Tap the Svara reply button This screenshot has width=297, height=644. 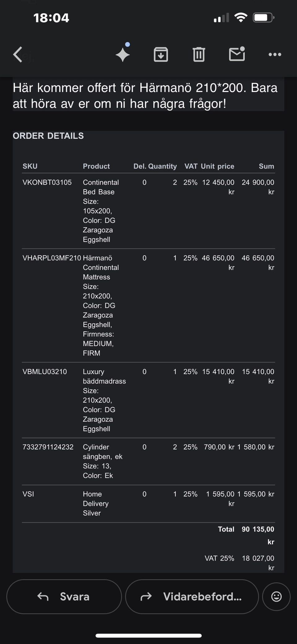click(x=64, y=596)
